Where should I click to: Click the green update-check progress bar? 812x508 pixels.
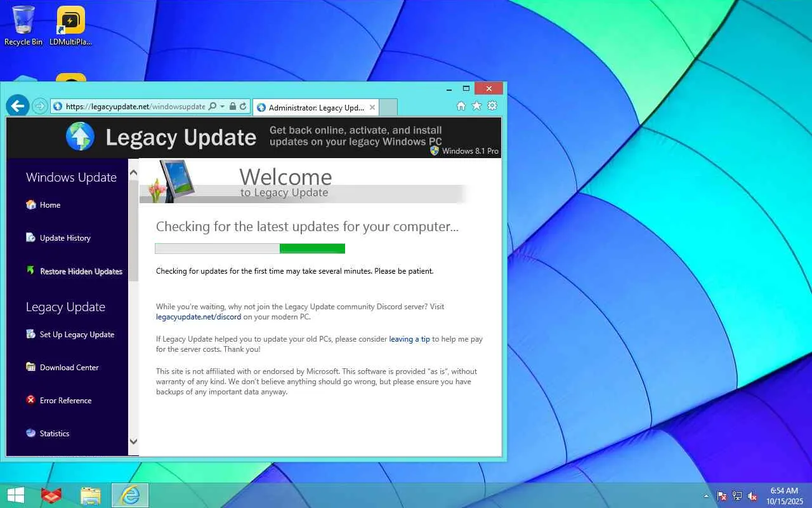(x=250, y=248)
